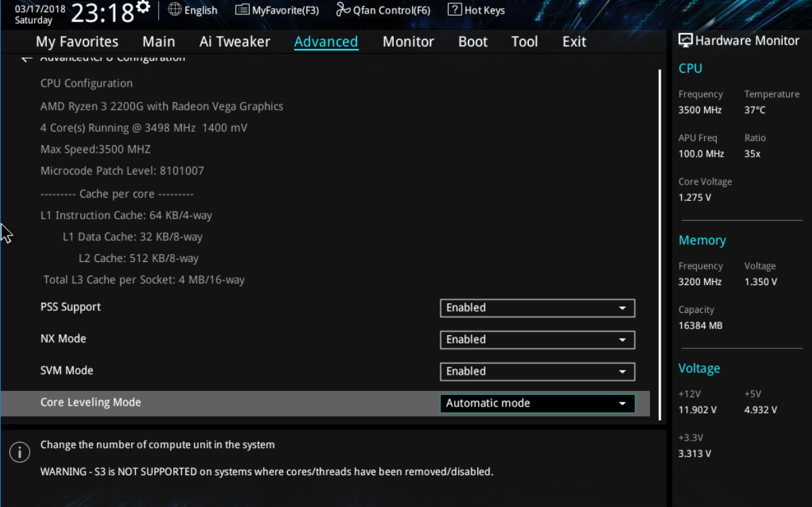The width and height of the screenshot is (812, 507).
Task: Click the Hot Keys question mark icon
Action: 455,10
